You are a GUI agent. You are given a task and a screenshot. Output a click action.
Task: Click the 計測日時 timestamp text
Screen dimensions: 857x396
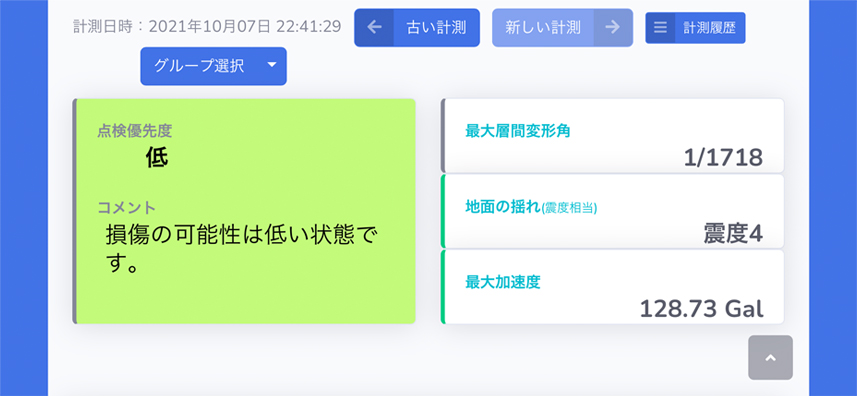(x=208, y=26)
